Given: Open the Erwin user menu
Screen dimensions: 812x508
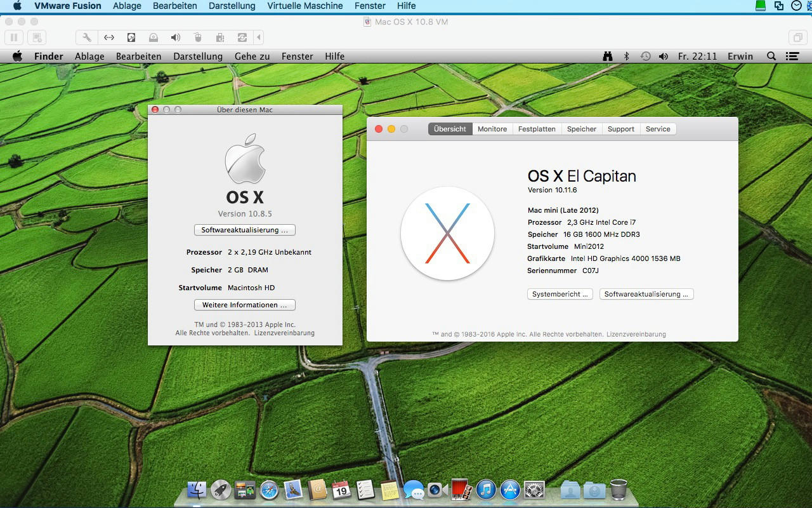Looking at the screenshot, I should tap(740, 56).
